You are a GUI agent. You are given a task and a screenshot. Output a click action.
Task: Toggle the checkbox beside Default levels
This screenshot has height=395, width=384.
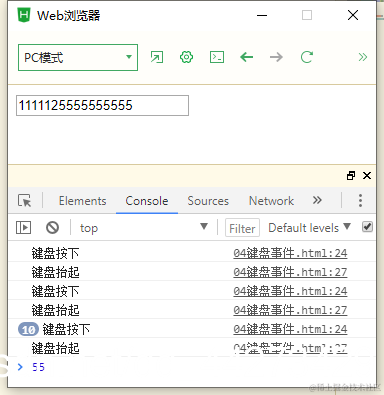[x=367, y=227]
